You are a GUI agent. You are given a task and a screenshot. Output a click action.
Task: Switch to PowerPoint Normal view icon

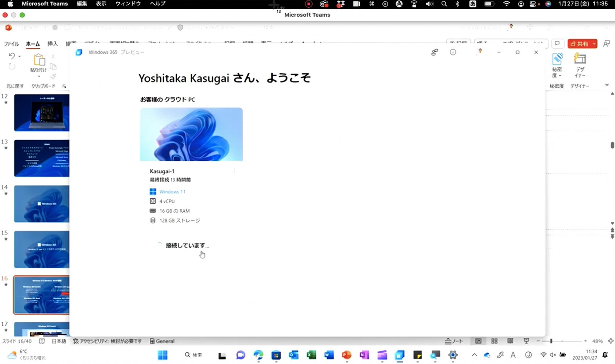point(478,341)
